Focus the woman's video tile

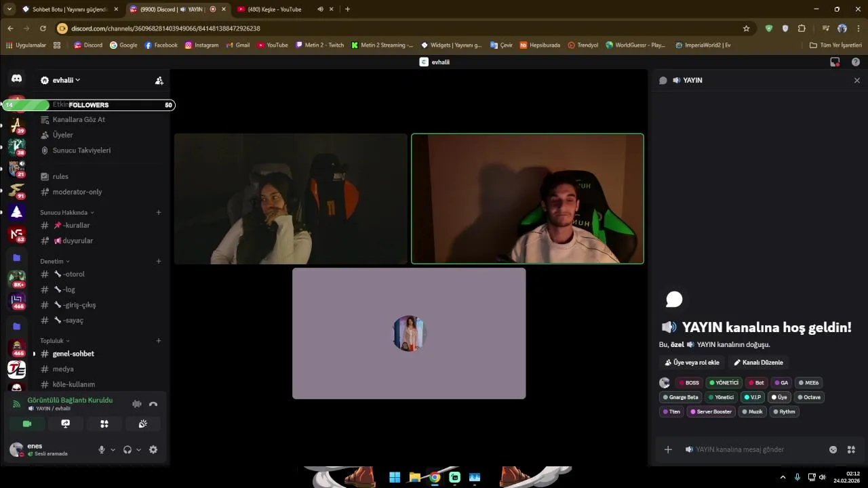click(x=291, y=199)
